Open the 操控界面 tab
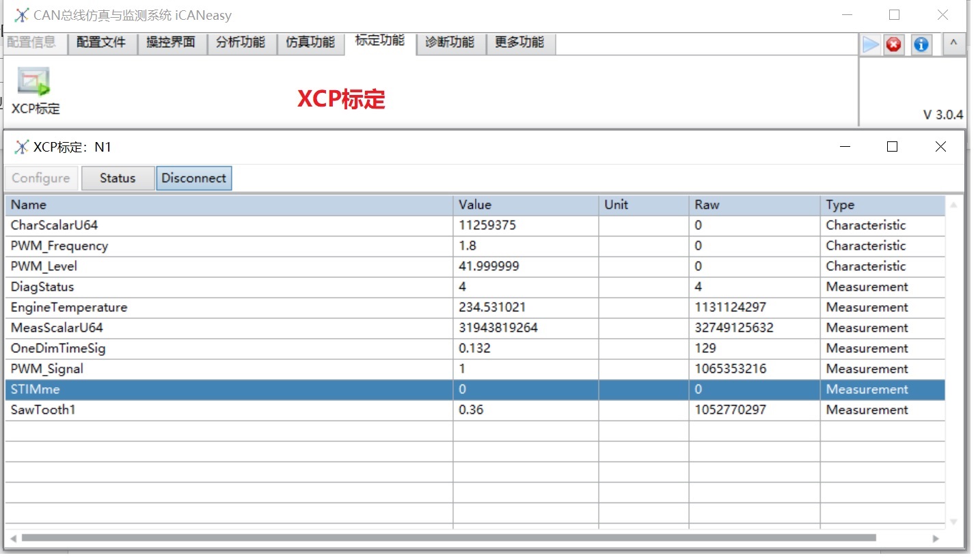This screenshot has width=976, height=560. coord(171,42)
